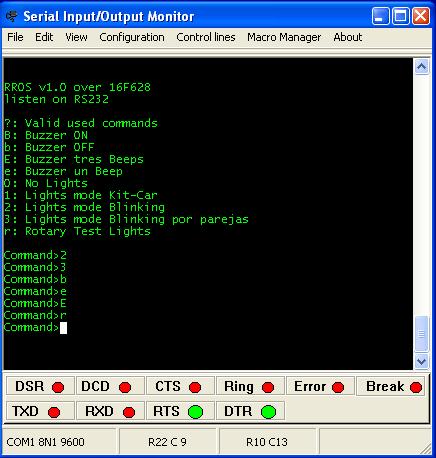Click the Break red indicator LED
This screenshot has width=436, height=458.
point(416,387)
